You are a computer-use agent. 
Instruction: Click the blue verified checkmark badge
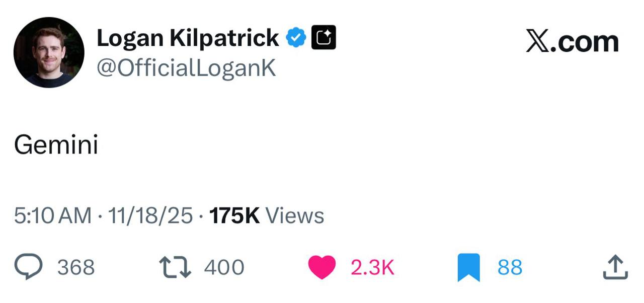tap(296, 38)
